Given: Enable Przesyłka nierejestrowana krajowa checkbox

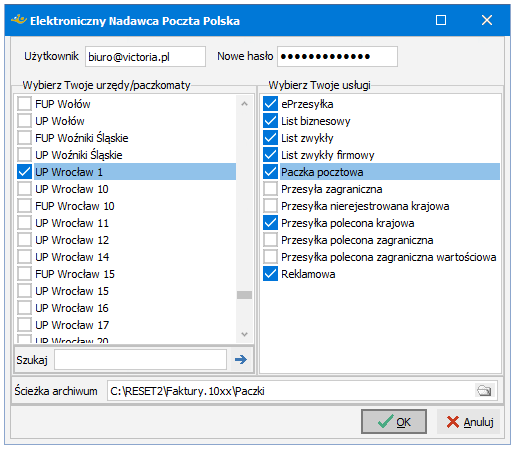Looking at the screenshot, I should [270, 206].
